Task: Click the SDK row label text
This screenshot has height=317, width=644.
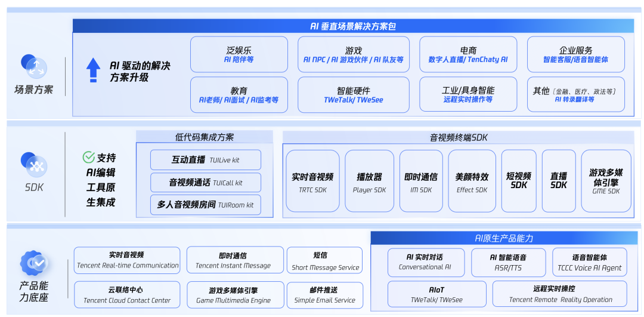Action: point(34,187)
